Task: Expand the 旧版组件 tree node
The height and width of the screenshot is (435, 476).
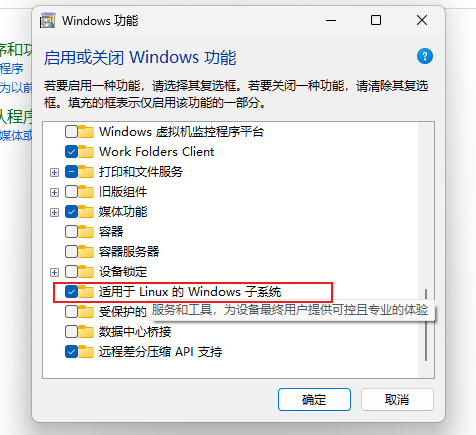Action: pos(54,192)
